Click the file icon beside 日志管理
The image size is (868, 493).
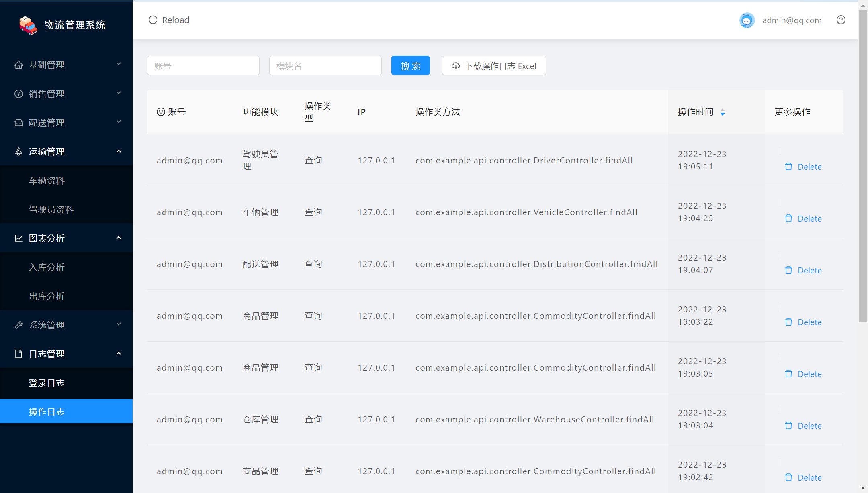click(18, 354)
